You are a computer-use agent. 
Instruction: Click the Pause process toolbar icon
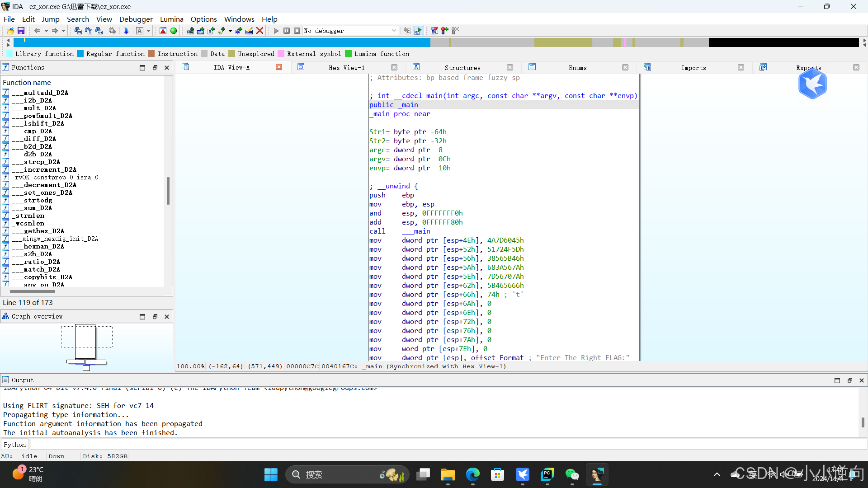click(x=287, y=31)
